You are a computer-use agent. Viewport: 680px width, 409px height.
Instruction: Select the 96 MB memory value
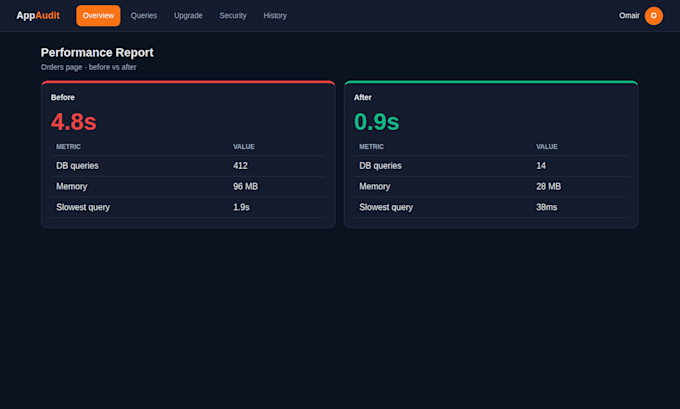[x=245, y=187]
